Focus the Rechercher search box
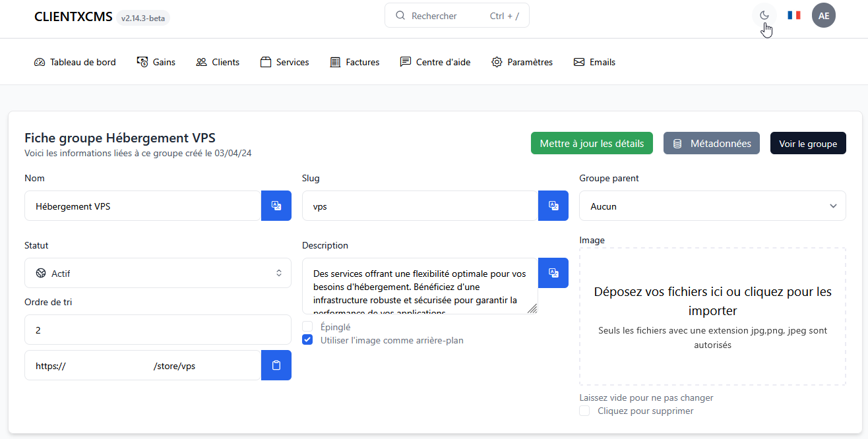 click(x=457, y=16)
